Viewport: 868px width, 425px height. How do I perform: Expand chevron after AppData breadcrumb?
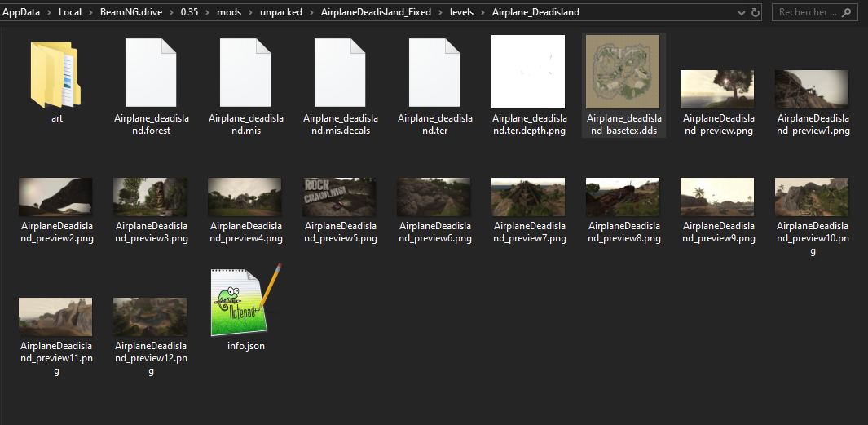click(x=49, y=12)
